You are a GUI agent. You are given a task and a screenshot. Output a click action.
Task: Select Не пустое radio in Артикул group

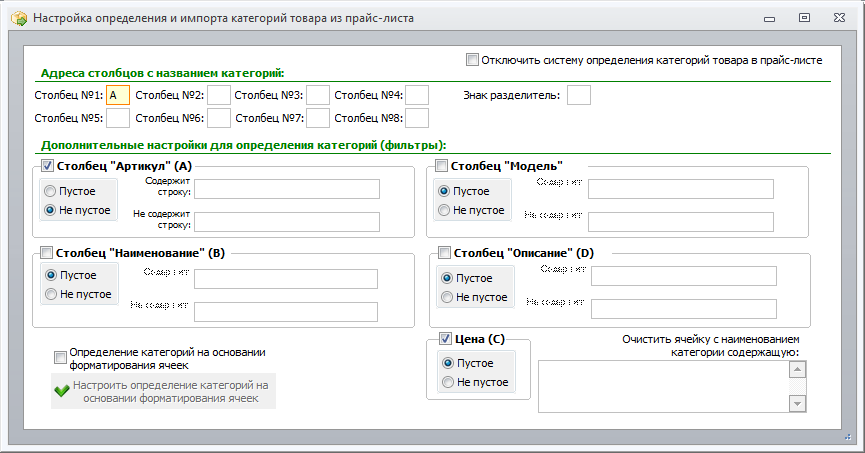click(50, 210)
